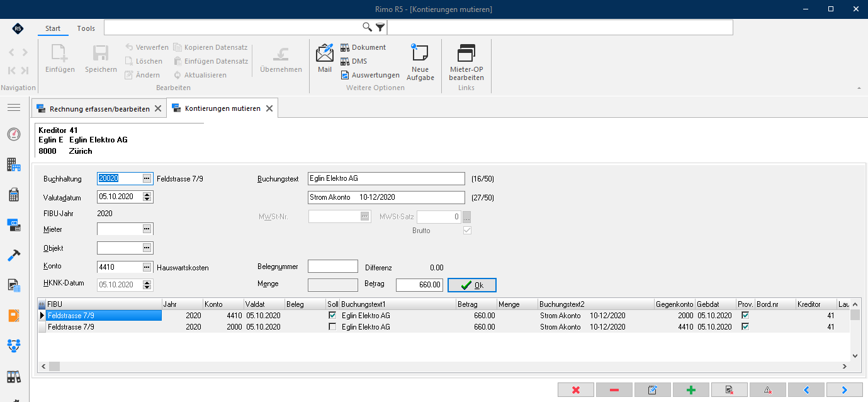
Task: Open Objekt lookup ellipsis button
Action: pyautogui.click(x=147, y=248)
